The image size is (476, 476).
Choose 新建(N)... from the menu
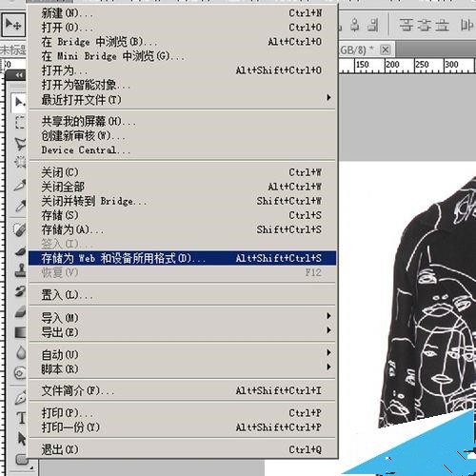(182, 13)
